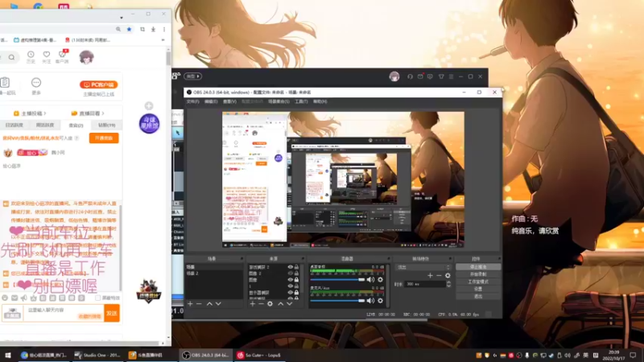The width and height of the screenshot is (644, 362).
Task: Pop out the OBS mixer dock
Action: coord(388,258)
